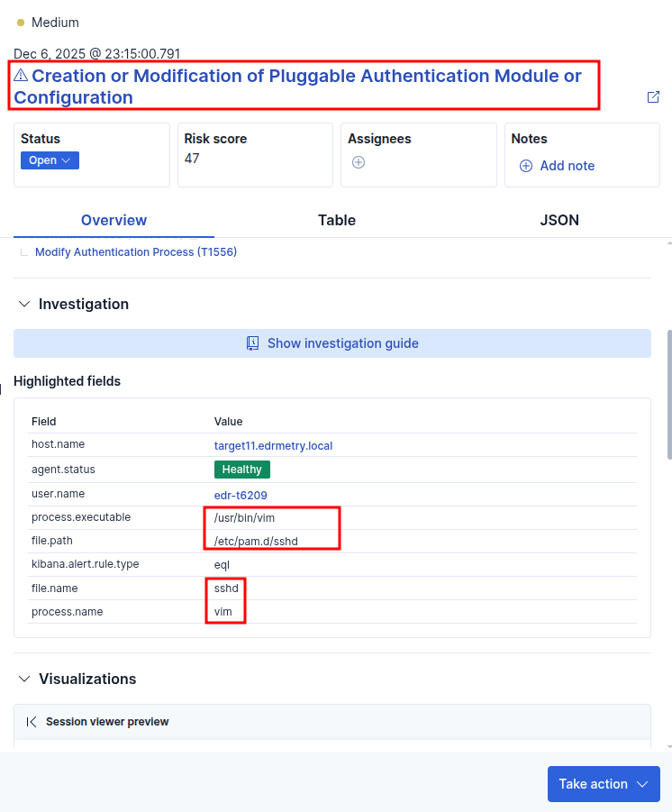Click the add assignee plus icon
672x812 pixels.
[358, 162]
